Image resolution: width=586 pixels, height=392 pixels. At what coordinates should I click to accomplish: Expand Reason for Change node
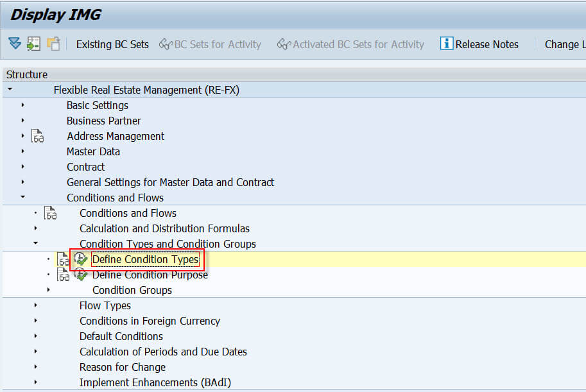(x=35, y=366)
